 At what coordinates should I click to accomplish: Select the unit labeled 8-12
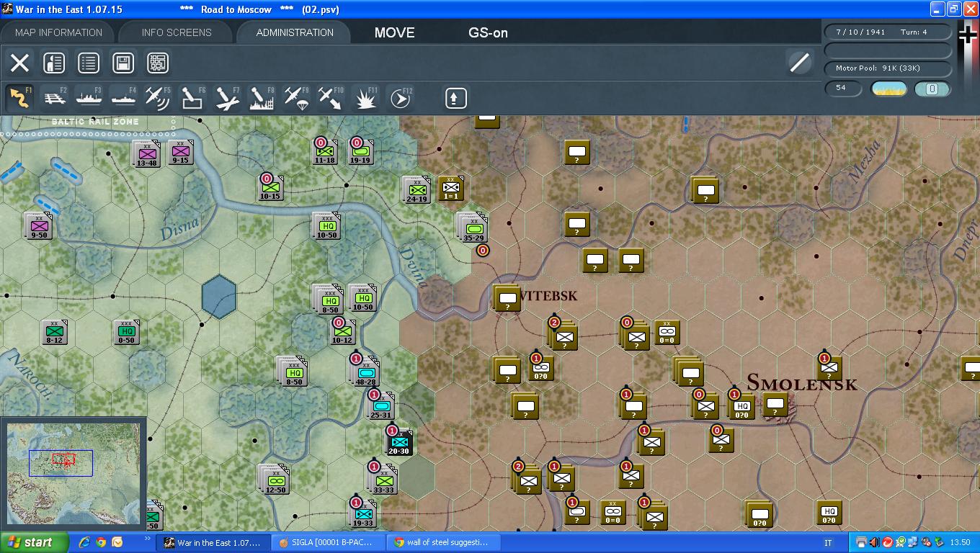tap(54, 332)
